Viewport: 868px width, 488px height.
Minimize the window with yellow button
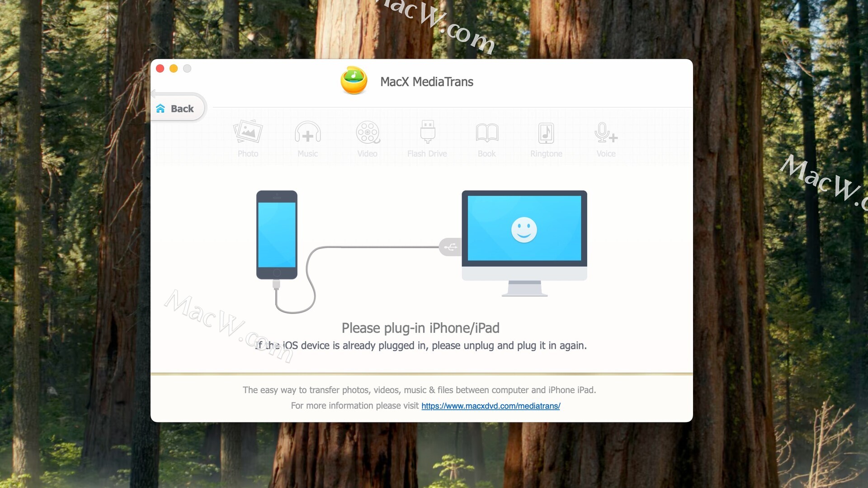(x=174, y=69)
